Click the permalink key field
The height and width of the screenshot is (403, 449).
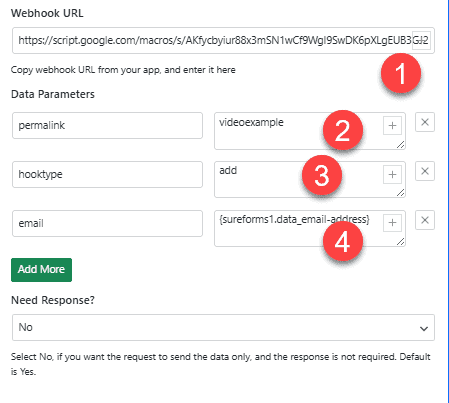click(107, 125)
